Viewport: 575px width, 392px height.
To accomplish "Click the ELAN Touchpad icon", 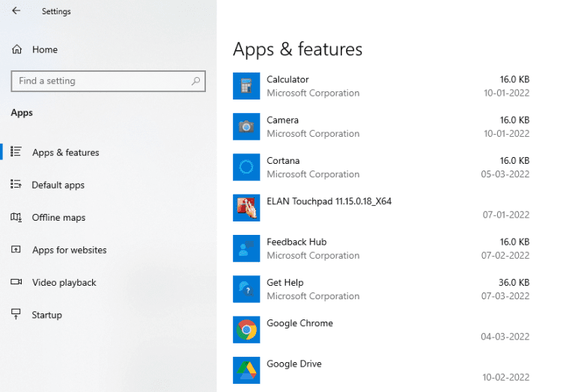I will click(x=246, y=208).
